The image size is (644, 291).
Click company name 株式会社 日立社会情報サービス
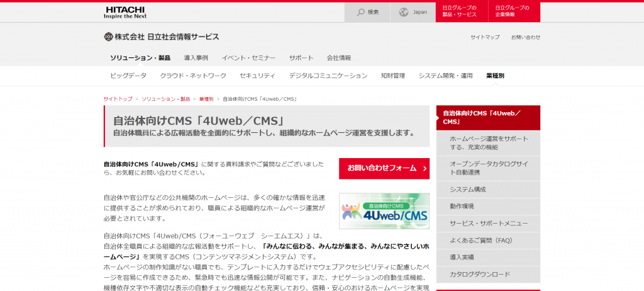point(167,37)
